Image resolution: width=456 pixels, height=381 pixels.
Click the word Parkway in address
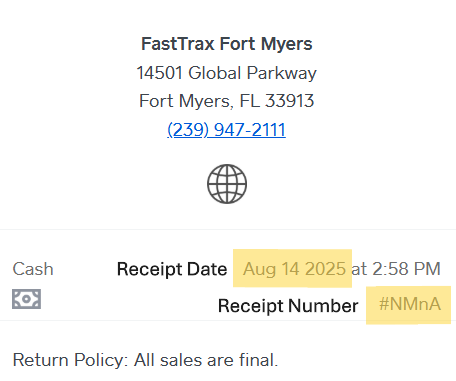click(282, 73)
